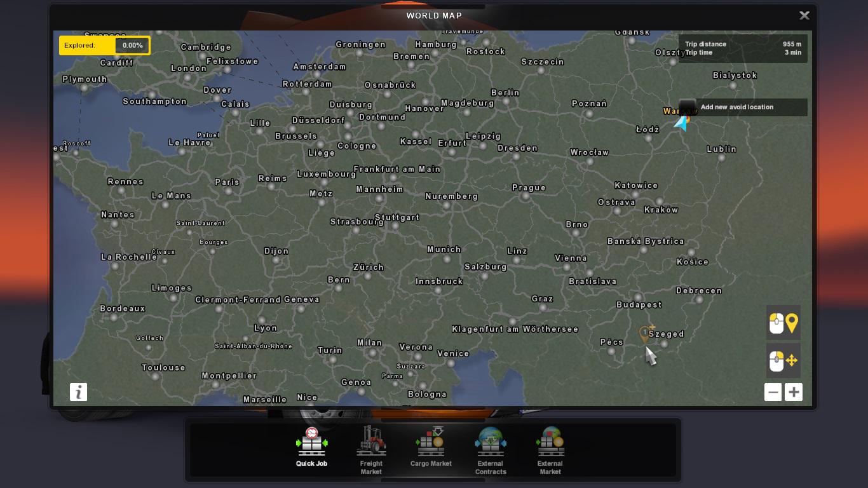Screen dimensions: 868x488
Task: Open the External Market
Action: click(x=550, y=450)
